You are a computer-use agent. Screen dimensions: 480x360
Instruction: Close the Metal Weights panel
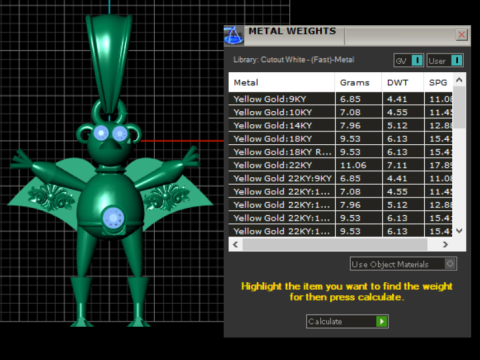pyautogui.click(x=462, y=35)
